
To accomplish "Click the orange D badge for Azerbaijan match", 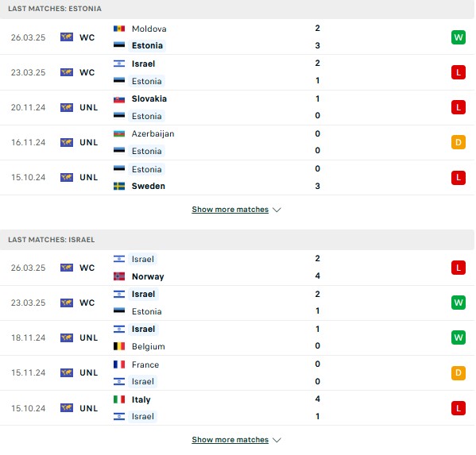I will coord(458,142).
